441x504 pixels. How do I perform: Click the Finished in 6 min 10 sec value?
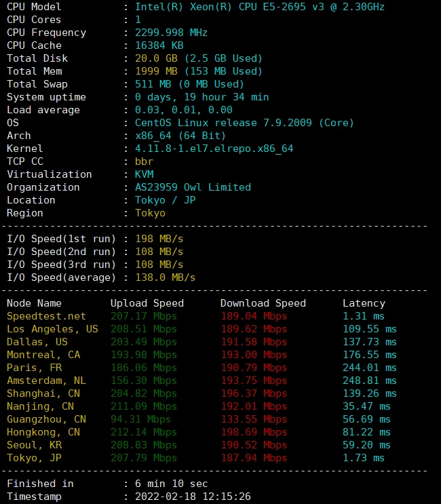(172, 484)
